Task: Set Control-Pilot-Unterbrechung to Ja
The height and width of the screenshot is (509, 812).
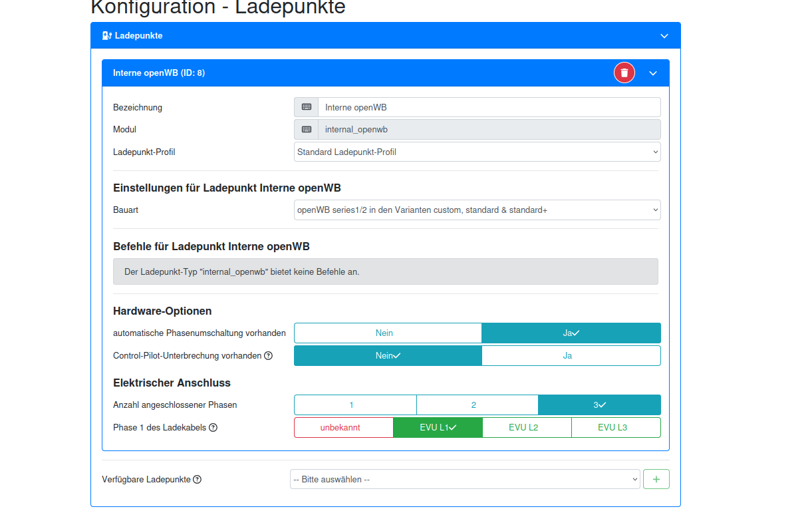Action: tap(571, 355)
